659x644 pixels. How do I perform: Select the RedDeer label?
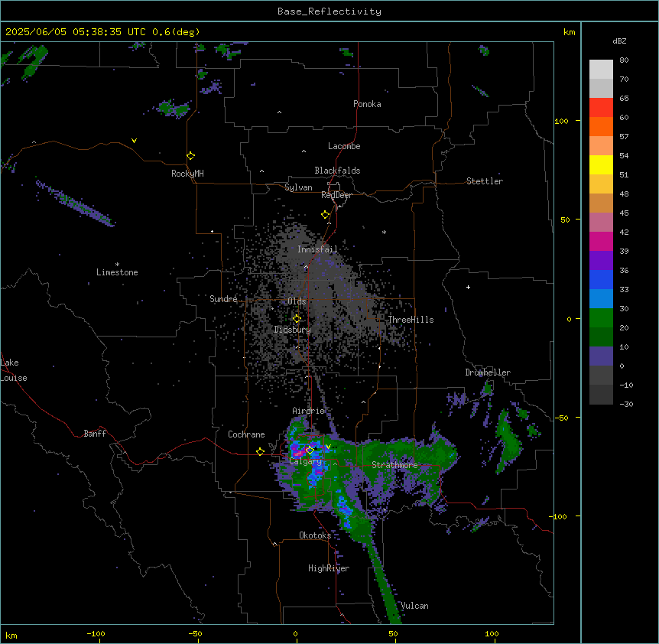tap(336, 195)
